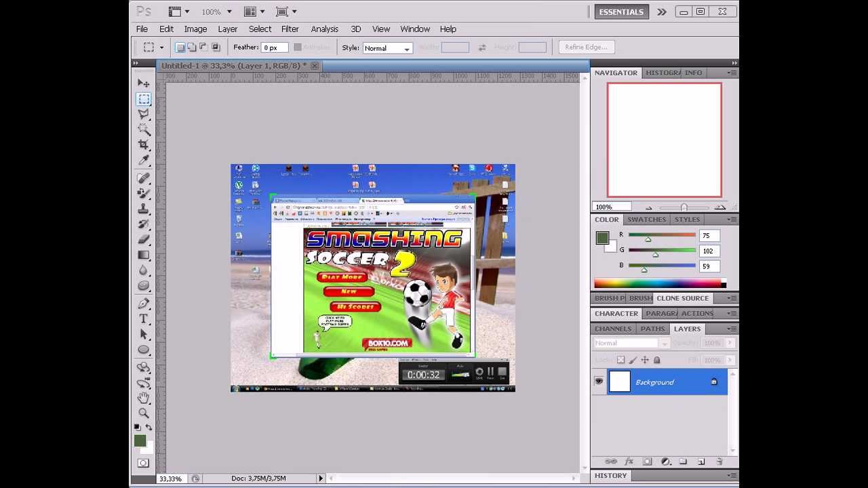Open the Filter menu

pyautogui.click(x=290, y=29)
